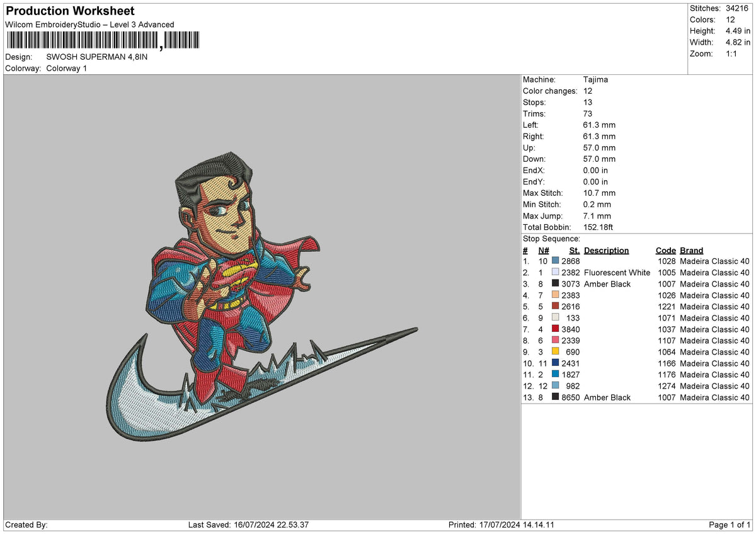Select the Total Bobbin value 152.18ft
This screenshot has height=534, width=756.
click(x=598, y=227)
